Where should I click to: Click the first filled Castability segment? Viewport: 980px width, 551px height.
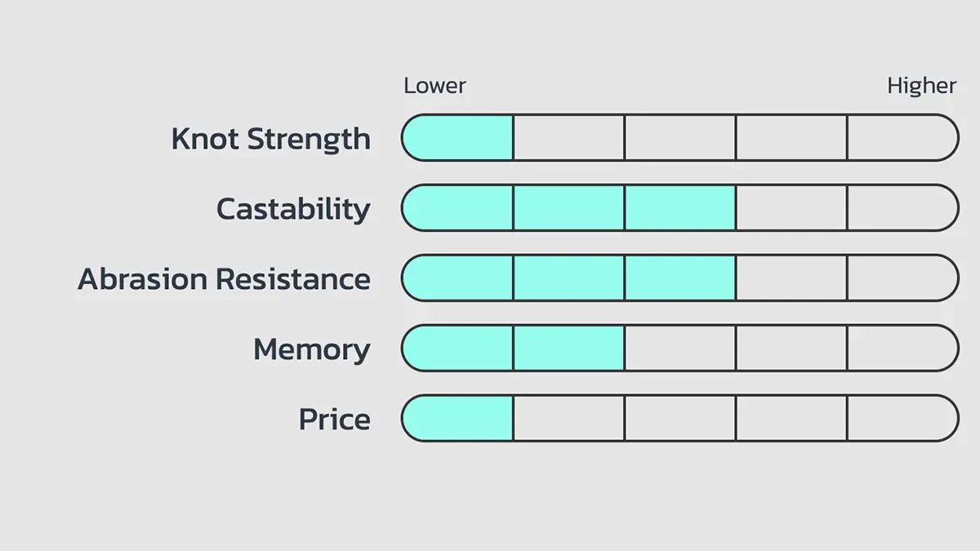tap(459, 208)
